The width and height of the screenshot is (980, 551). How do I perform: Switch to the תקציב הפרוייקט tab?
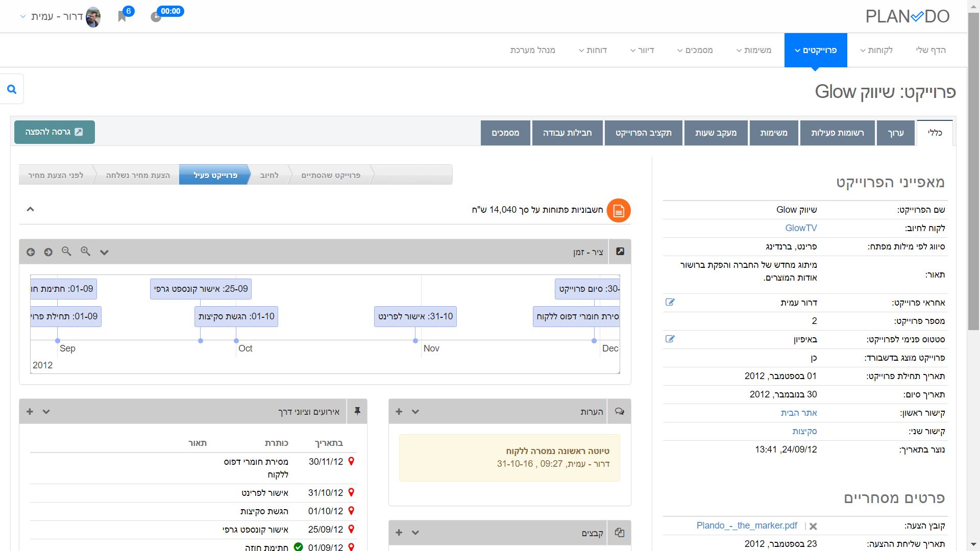click(x=643, y=133)
